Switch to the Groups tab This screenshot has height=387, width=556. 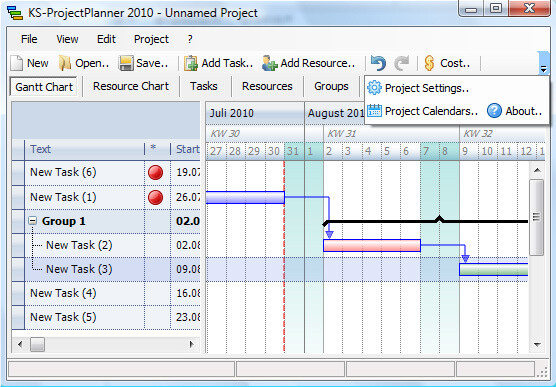(331, 86)
